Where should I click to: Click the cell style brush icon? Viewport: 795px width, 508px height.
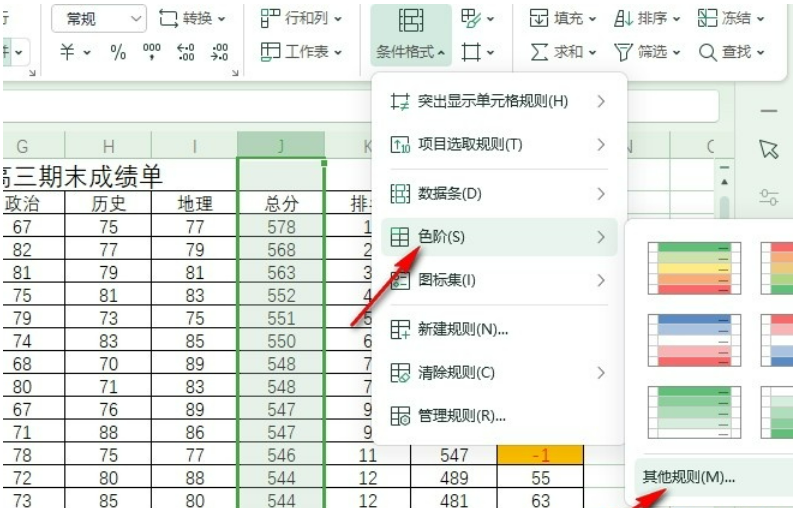[x=471, y=19]
